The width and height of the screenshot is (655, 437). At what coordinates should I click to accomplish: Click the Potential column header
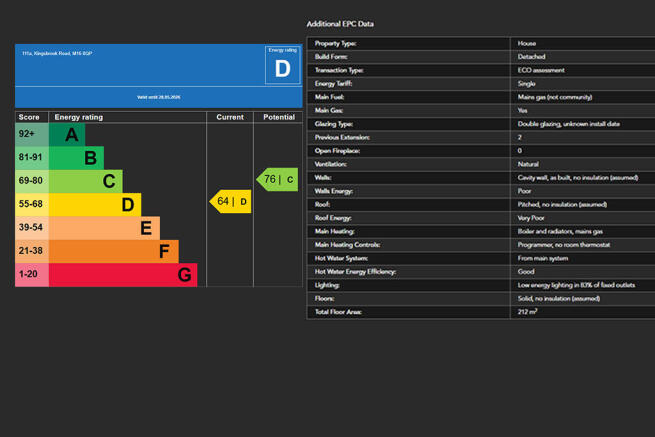coord(279,117)
